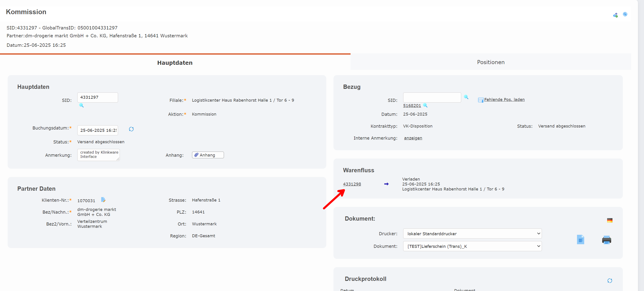
Task: Click the German flag language icon
Action: pyautogui.click(x=610, y=220)
